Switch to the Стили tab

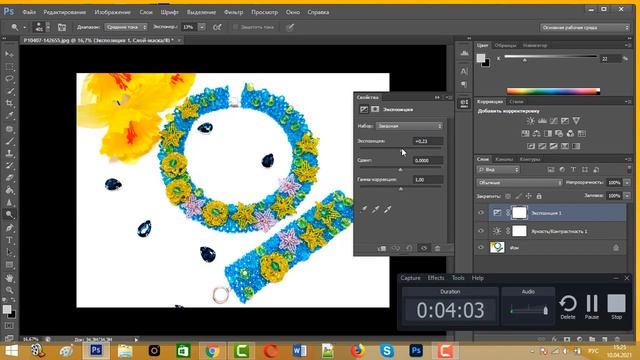tap(516, 102)
